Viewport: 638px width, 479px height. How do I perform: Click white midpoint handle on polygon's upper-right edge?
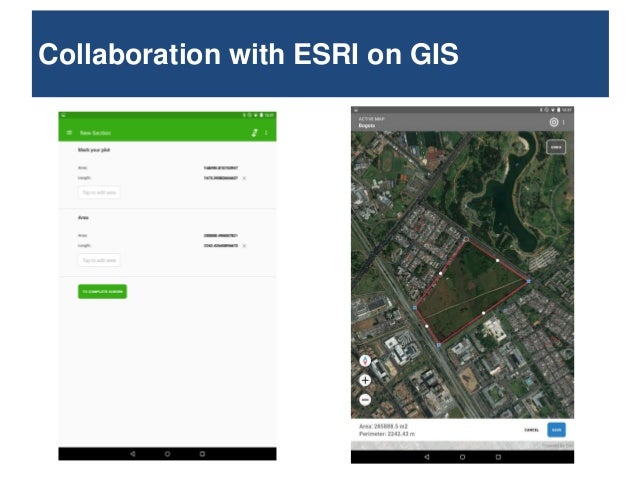[x=498, y=260]
